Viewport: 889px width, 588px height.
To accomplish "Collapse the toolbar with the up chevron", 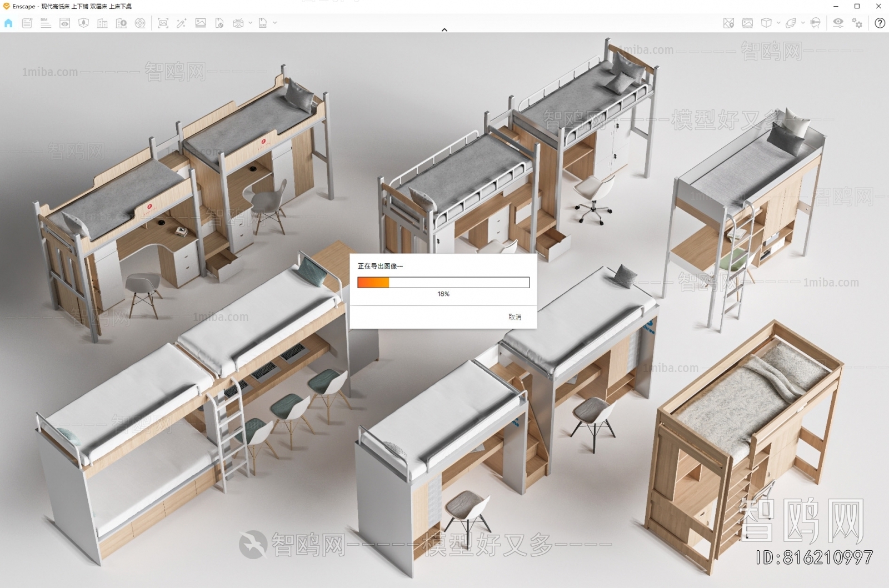I will 444,29.
